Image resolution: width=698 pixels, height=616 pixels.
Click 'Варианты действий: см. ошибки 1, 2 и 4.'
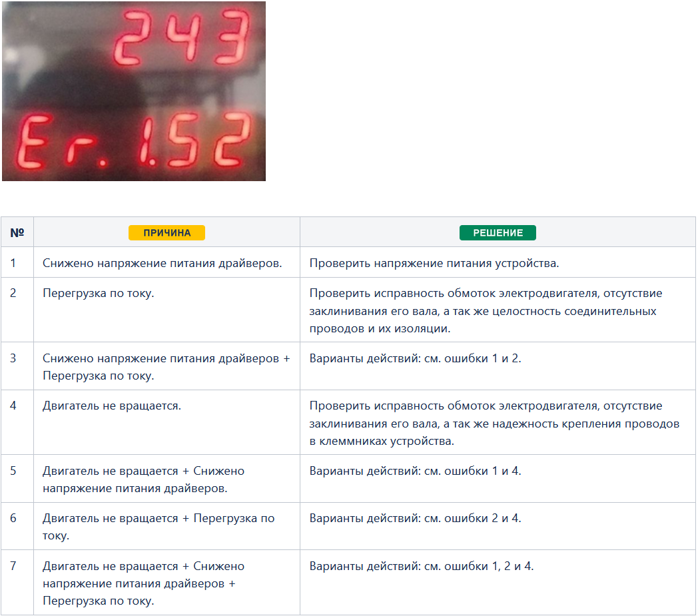click(422, 566)
